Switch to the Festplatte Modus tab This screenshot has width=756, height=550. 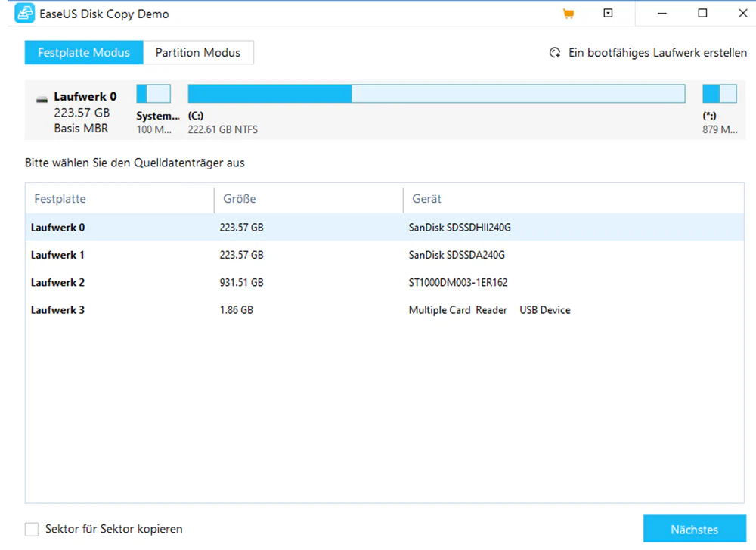[x=84, y=53]
